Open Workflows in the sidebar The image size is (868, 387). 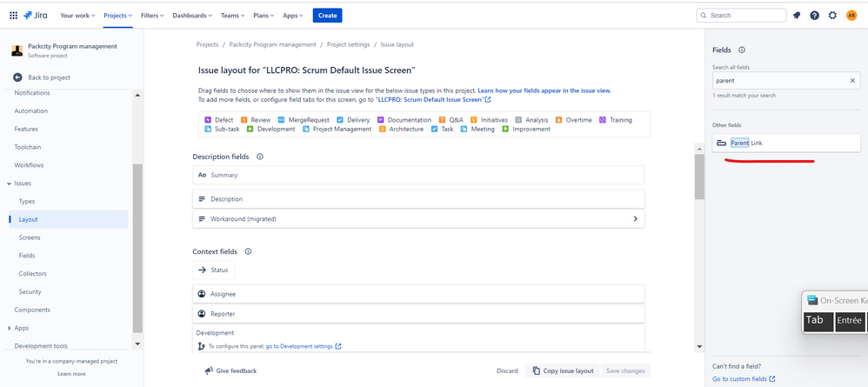29,165
